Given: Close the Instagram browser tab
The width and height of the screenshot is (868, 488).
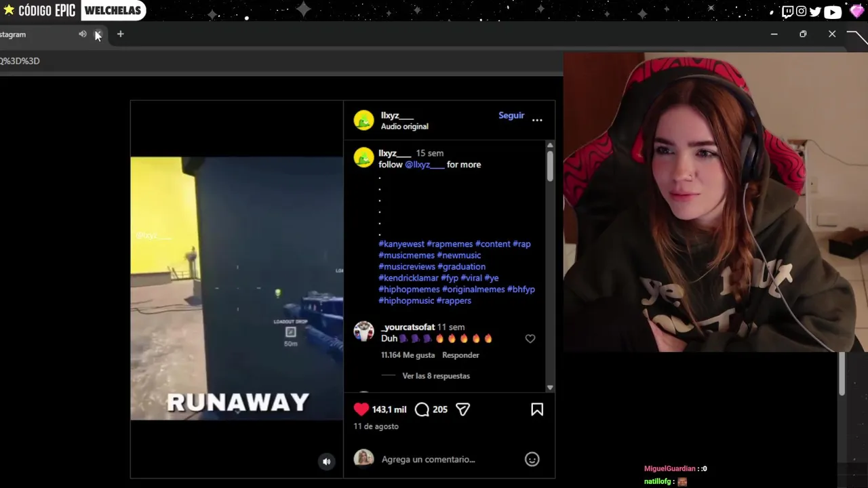Looking at the screenshot, I should (x=98, y=34).
